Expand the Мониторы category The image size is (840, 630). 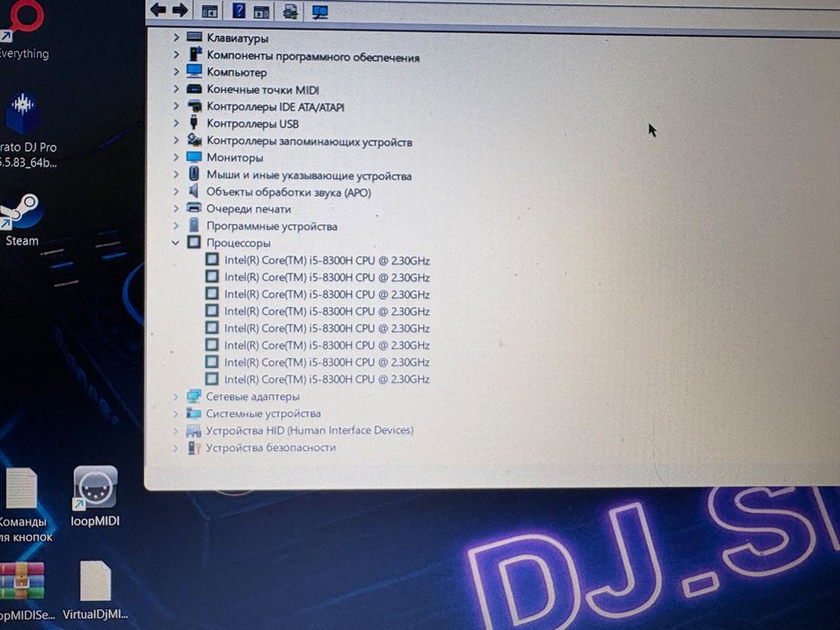coord(176,157)
